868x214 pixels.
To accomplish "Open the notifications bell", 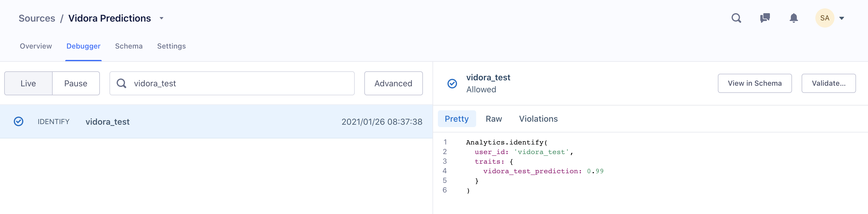I will click(794, 18).
